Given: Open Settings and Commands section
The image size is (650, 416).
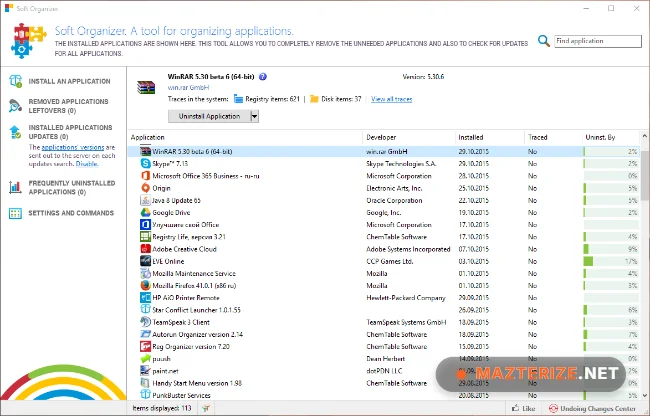Looking at the screenshot, I should click(71, 213).
